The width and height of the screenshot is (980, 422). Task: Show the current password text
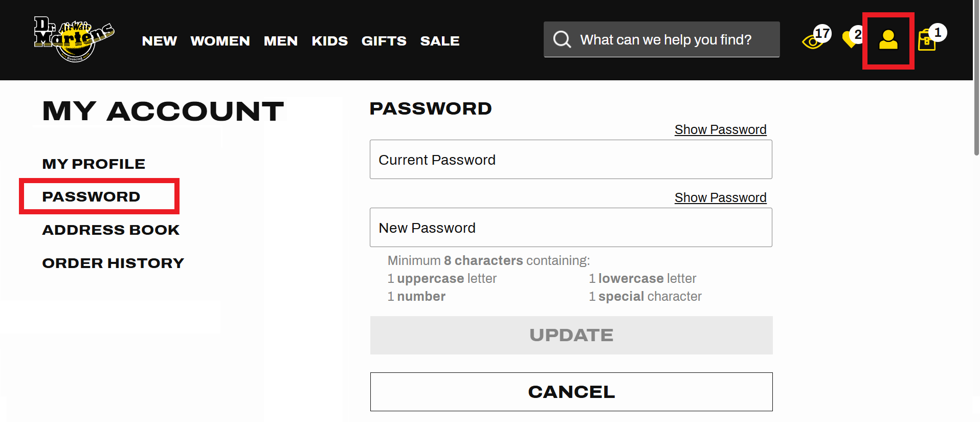[x=720, y=129]
